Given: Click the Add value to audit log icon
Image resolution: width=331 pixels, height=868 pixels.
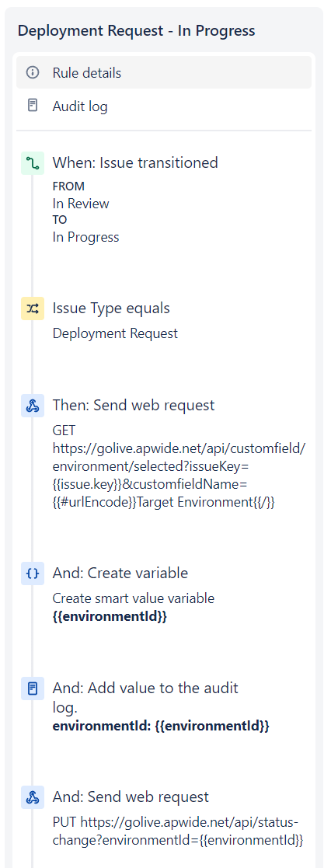Looking at the screenshot, I should click(x=33, y=688).
